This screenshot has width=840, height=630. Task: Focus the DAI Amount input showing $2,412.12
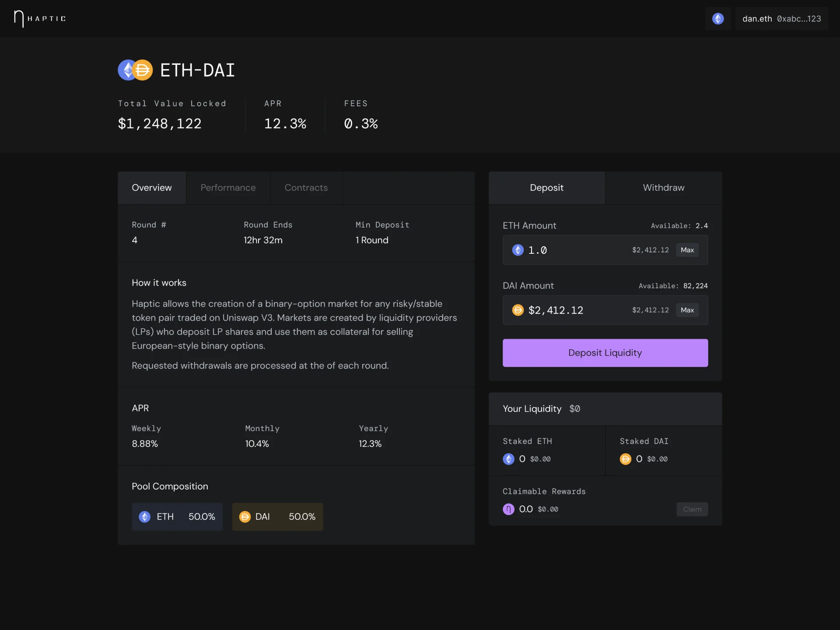click(605, 310)
